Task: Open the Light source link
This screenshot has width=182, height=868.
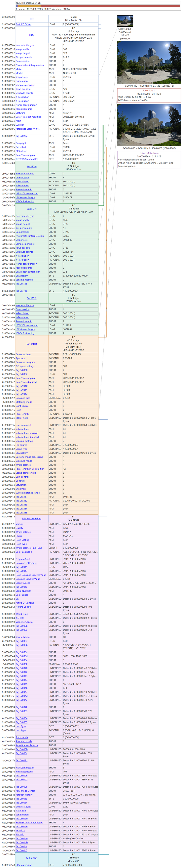Action: [x=22, y=406]
